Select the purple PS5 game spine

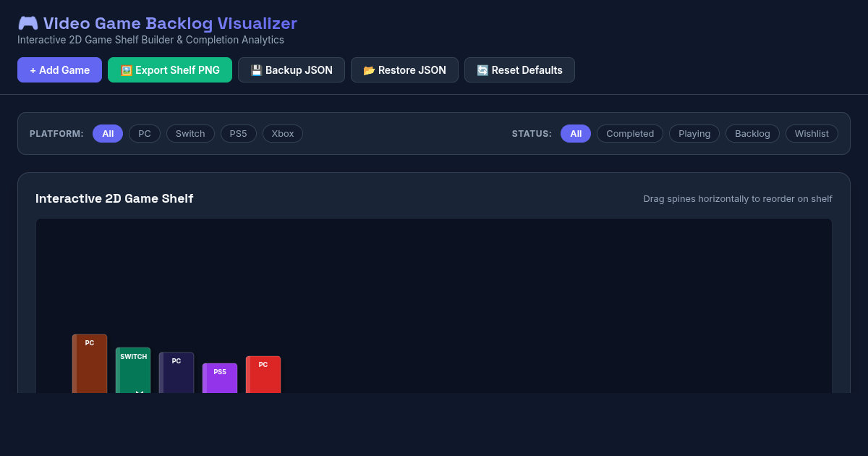(x=220, y=379)
